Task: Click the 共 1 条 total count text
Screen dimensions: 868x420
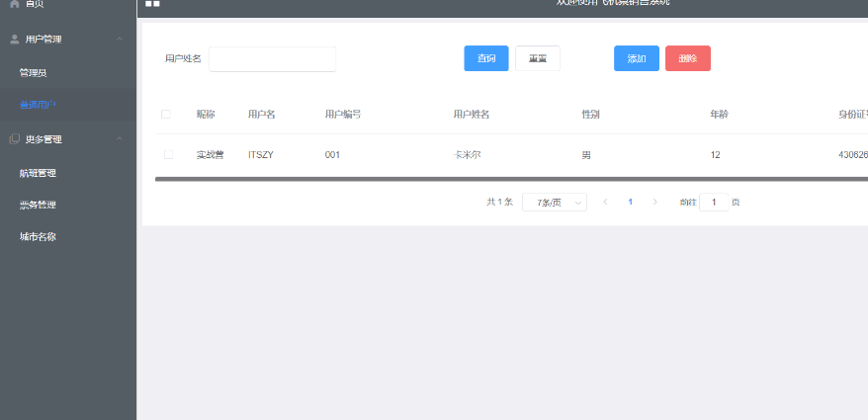Action: coord(499,202)
